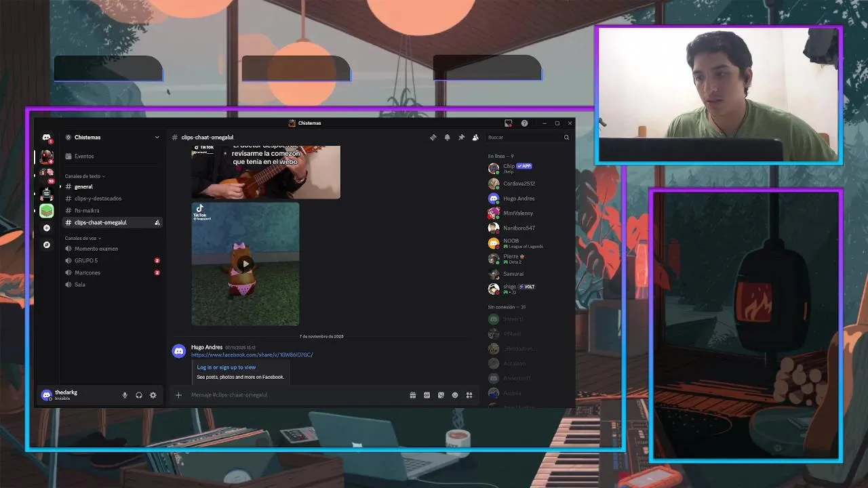Click the gift Nitro icon in message bar
This screenshot has width=868, height=488.
click(x=412, y=395)
